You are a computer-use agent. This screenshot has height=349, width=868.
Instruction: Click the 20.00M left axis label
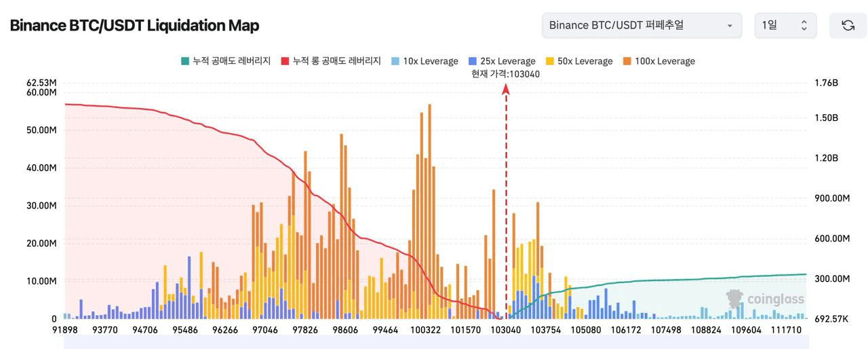click(41, 243)
